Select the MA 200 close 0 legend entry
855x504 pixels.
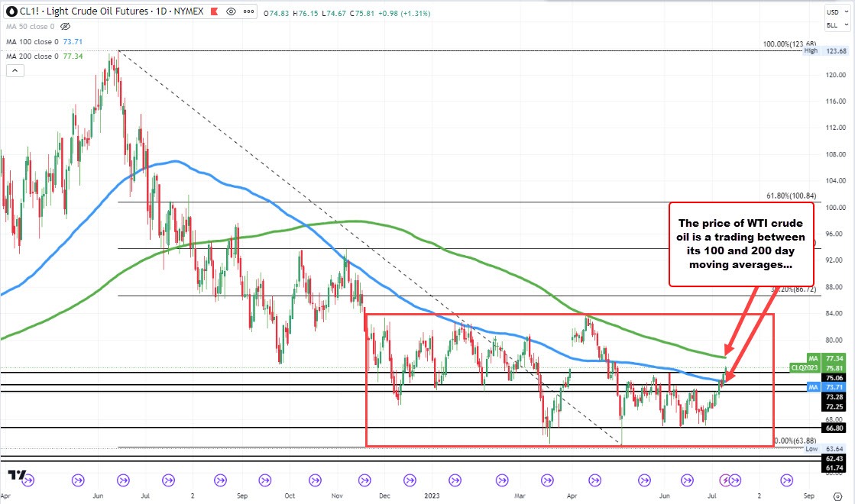tap(33, 56)
